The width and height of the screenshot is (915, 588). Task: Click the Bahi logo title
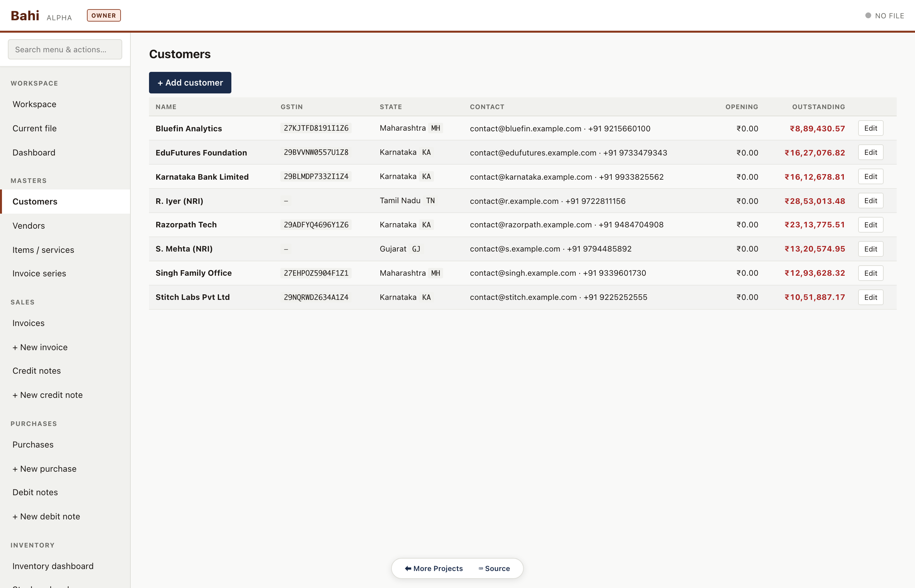[x=25, y=16]
